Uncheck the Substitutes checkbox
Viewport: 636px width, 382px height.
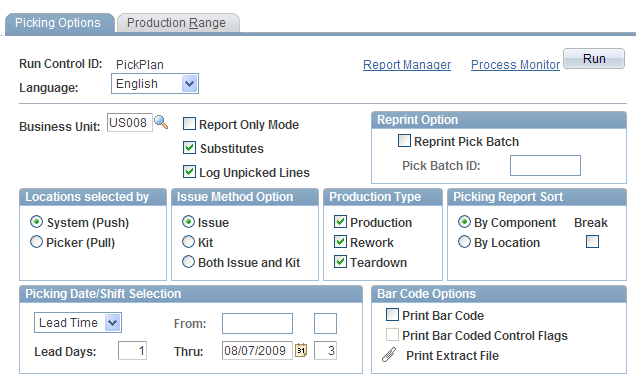pos(189,148)
